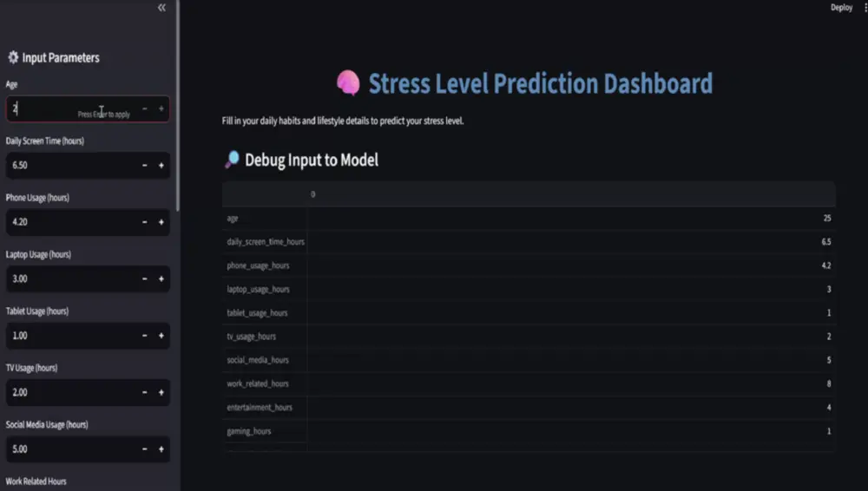Image resolution: width=868 pixels, height=491 pixels.
Task: Decrement Daily Screen Time value
Action: click(144, 166)
